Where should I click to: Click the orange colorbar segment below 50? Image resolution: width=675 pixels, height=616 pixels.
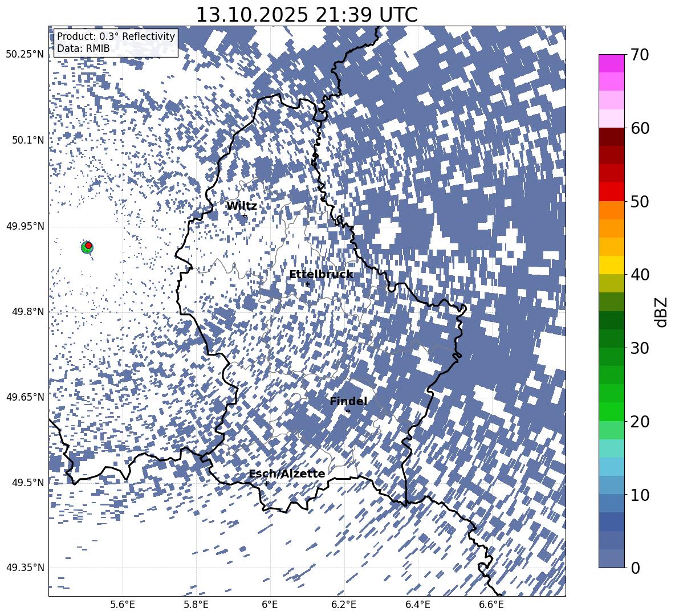click(x=612, y=210)
